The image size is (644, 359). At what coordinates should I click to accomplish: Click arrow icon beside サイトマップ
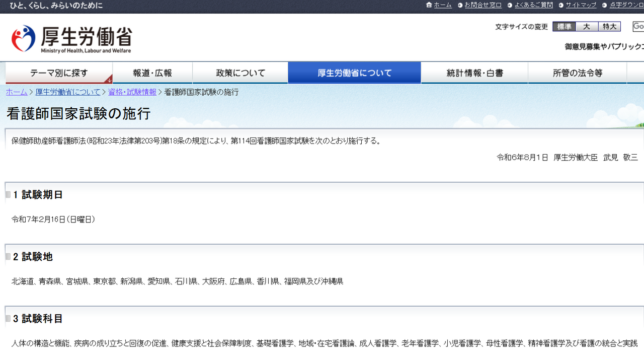tap(561, 5)
